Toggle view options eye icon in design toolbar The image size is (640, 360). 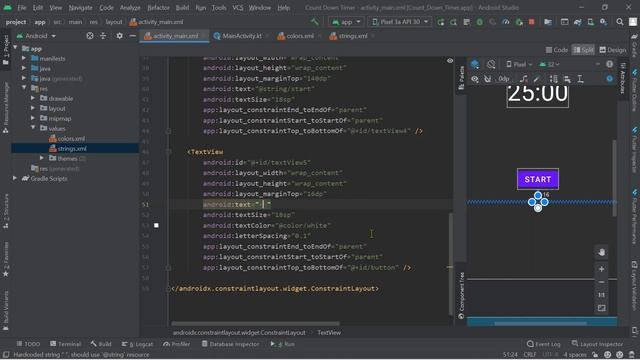(x=475, y=79)
